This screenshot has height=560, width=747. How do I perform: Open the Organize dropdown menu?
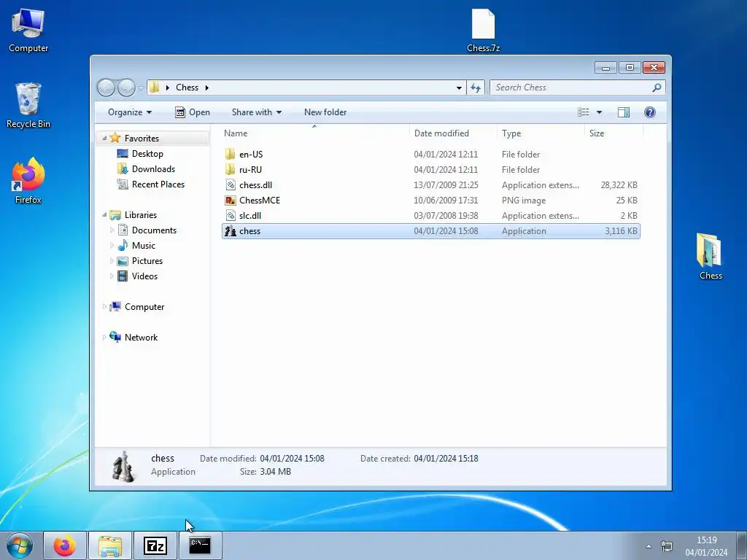(x=130, y=112)
